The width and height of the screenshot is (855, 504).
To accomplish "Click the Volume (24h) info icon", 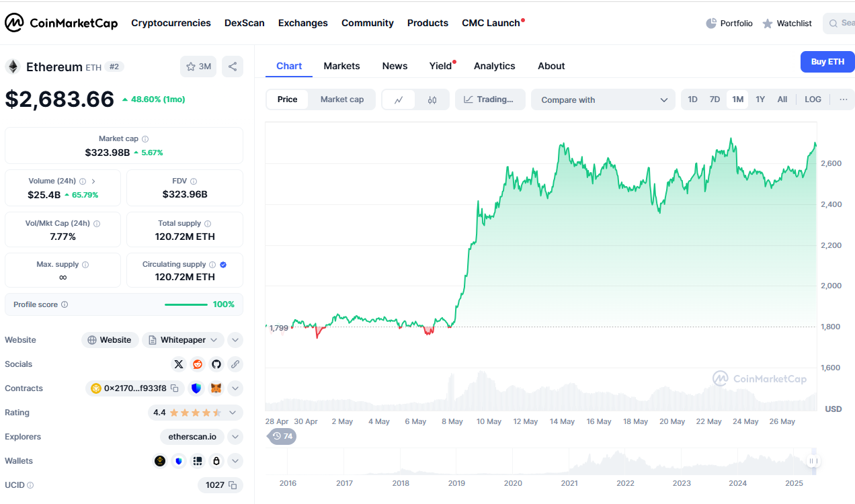I will tap(83, 181).
